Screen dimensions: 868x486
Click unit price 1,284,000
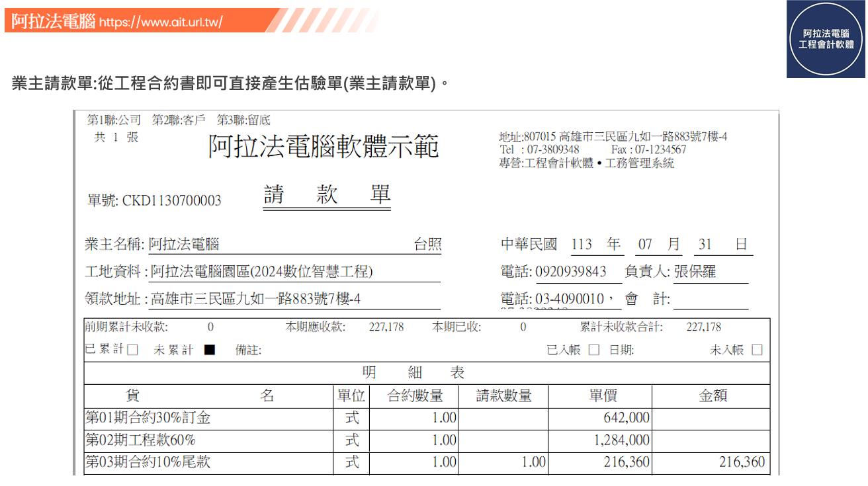[622, 440]
